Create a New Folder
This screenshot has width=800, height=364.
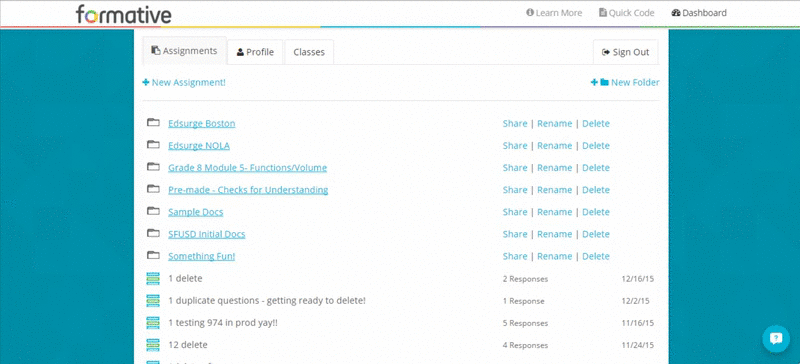(625, 82)
